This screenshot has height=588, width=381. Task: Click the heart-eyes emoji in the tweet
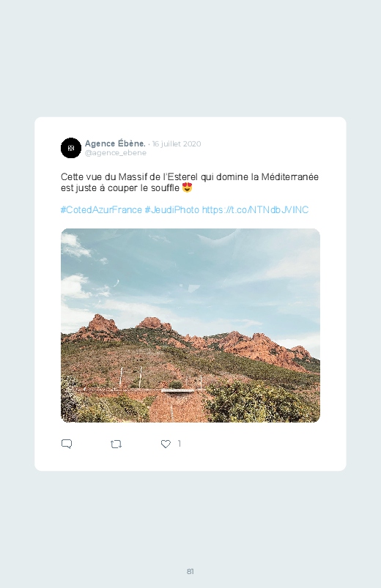187,187
